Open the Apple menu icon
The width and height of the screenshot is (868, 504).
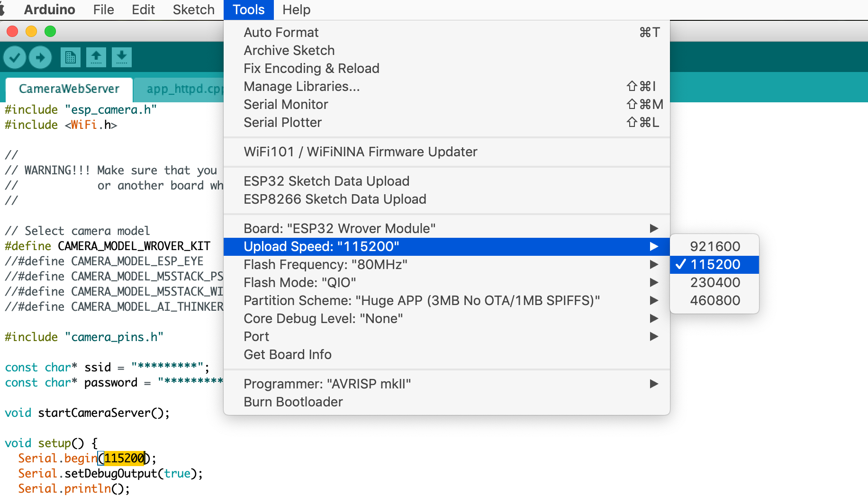click(2, 9)
